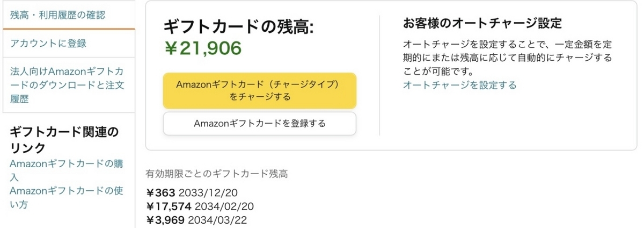Click the ギフトカード関連のリンク heading

pos(64,140)
